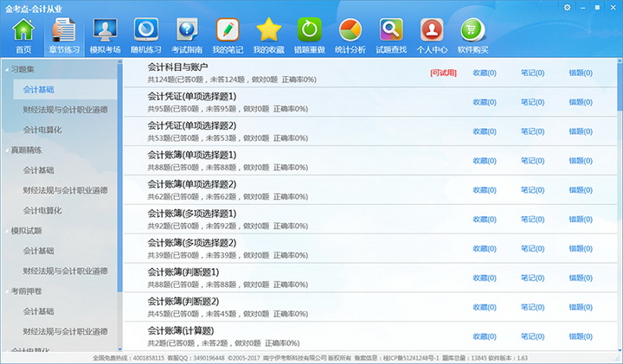This screenshot has width=623, height=364.
Task: Open 模拟考场 mock exam icon
Action: click(x=106, y=35)
